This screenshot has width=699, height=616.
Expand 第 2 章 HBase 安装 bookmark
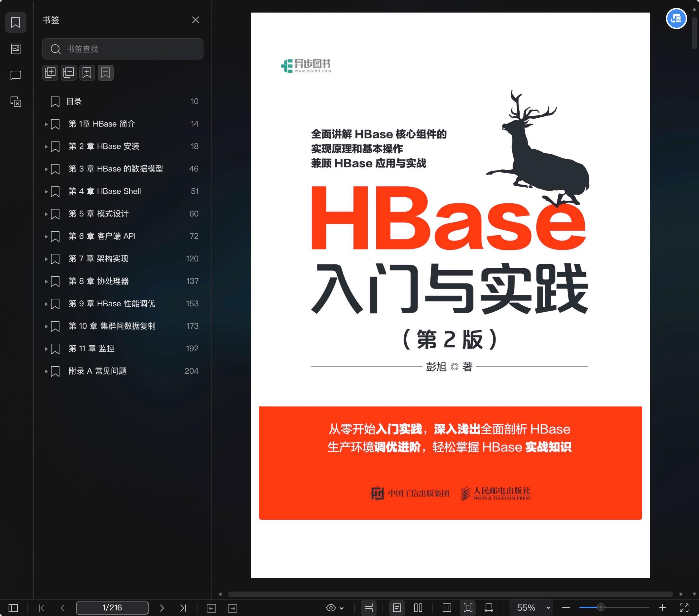[x=46, y=147]
